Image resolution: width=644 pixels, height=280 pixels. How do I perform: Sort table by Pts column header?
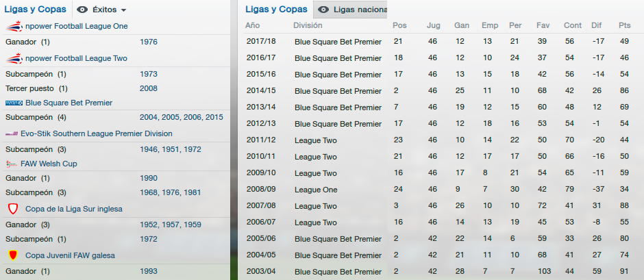[x=624, y=25]
